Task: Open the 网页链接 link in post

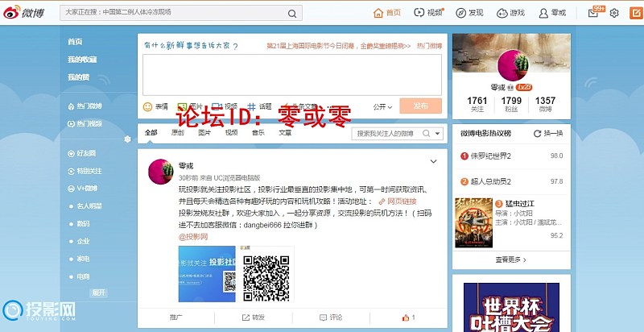Action: 398,201
